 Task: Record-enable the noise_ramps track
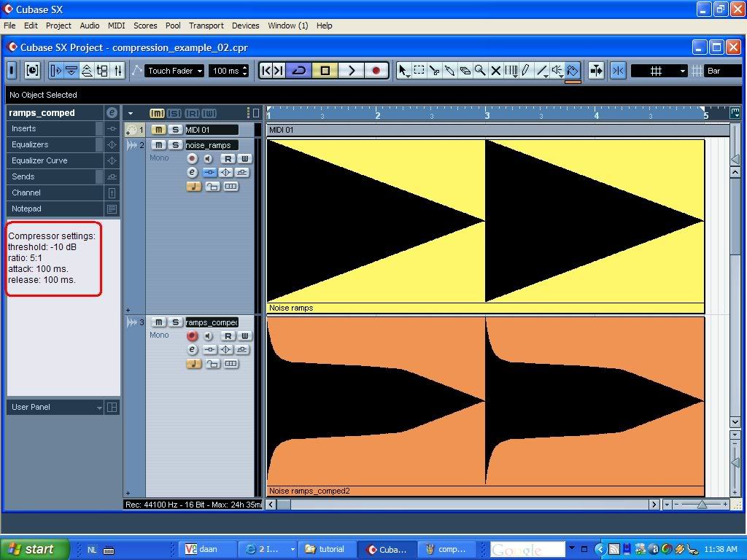tap(192, 158)
